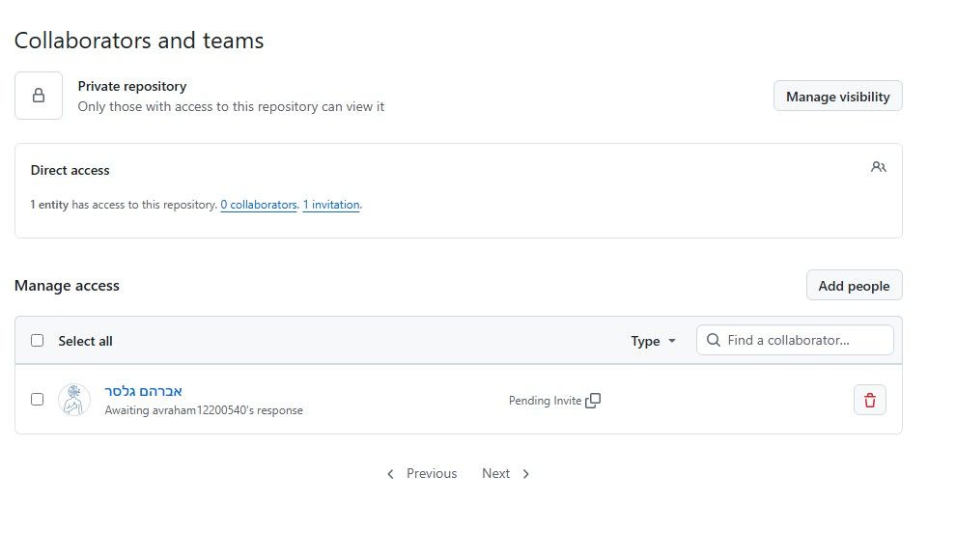Click the red trash icon to remove invitation
956x560 pixels.
coord(869,401)
